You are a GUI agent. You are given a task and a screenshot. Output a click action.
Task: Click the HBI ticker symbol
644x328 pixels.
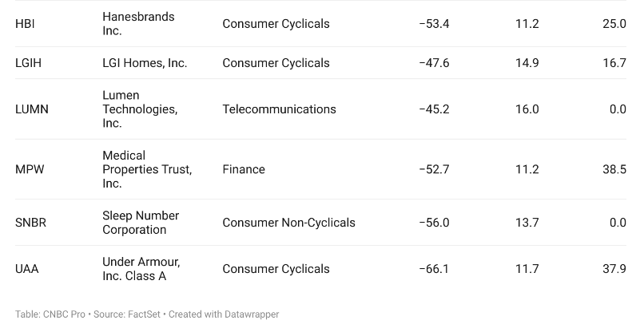pos(25,24)
